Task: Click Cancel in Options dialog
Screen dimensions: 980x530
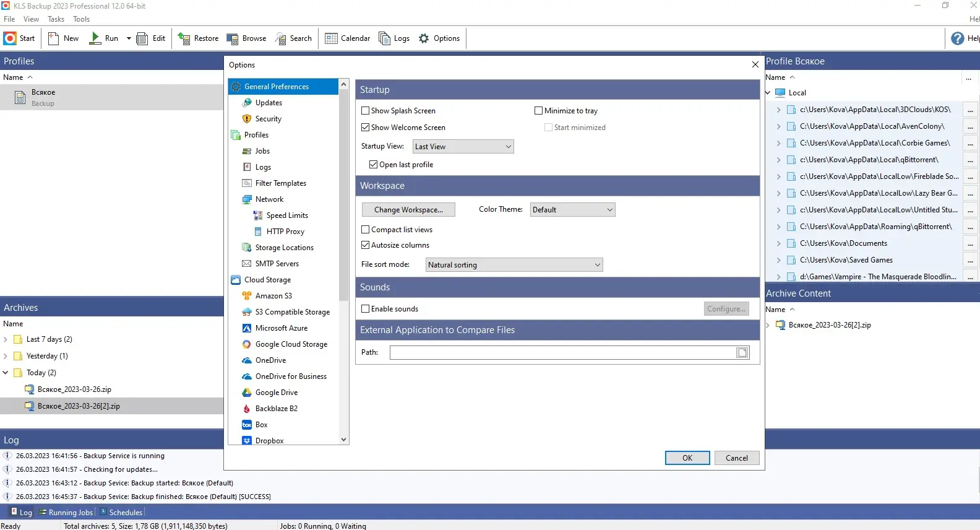Action: (x=737, y=458)
